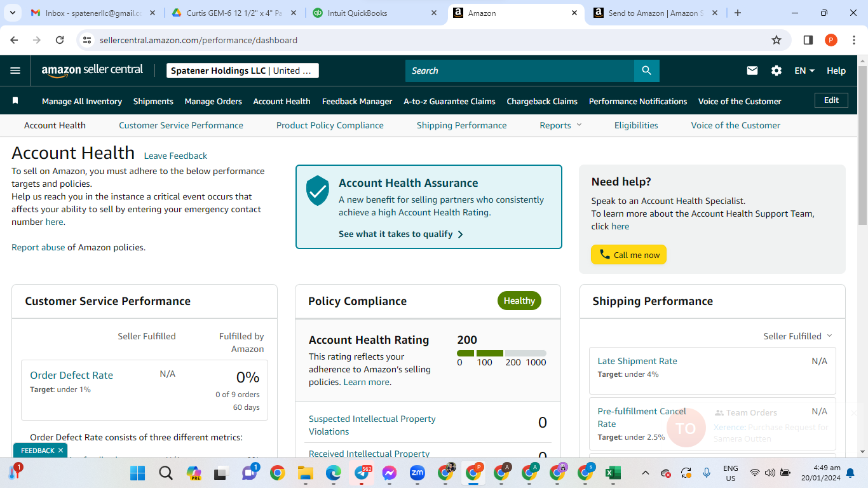Select the Eligibilities tab
This screenshot has width=868, height=488.
point(636,125)
